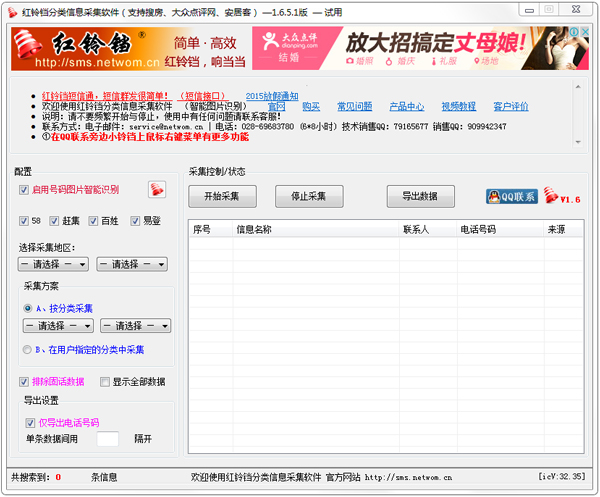Open the （短信接口） link
This screenshot has height=497, width=600.
click(x=202, y=96)
